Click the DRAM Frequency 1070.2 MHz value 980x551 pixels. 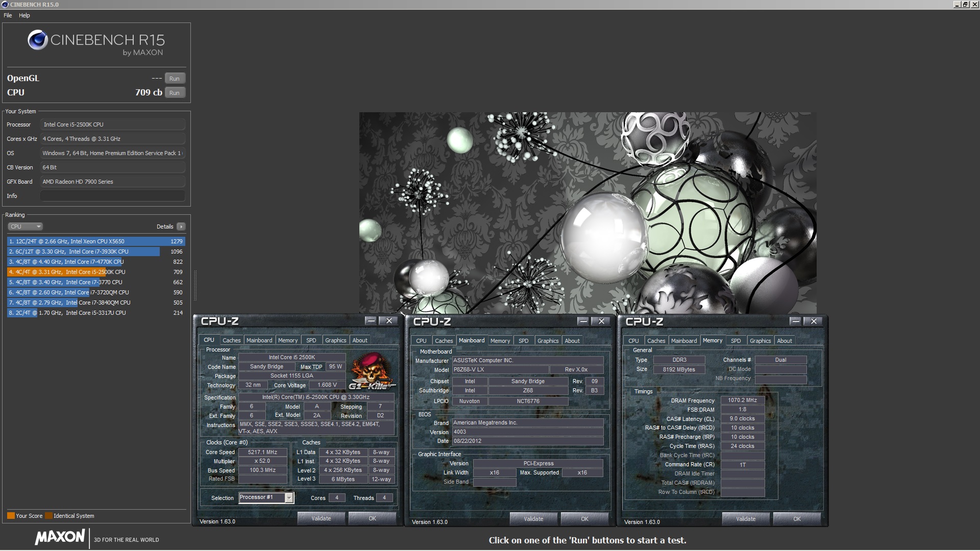(x=743, y=400)
